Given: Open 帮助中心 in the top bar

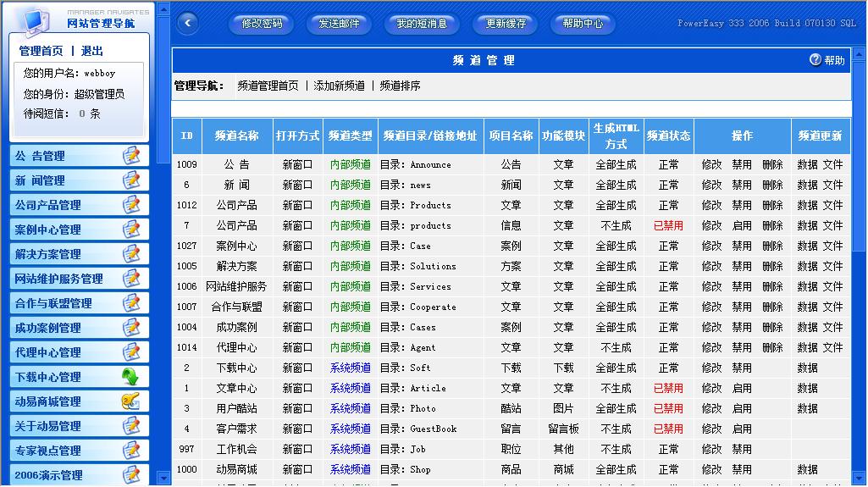Looking at the screenshot, I should pos(583,24).
